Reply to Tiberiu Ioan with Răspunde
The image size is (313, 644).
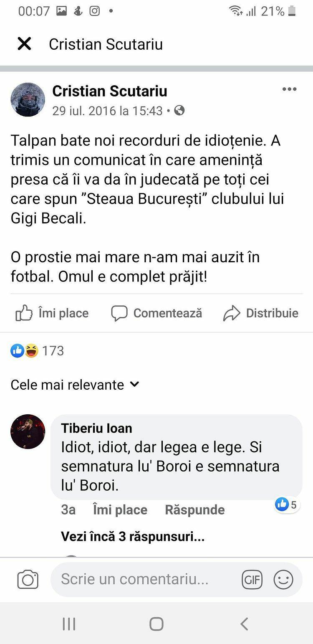click(x=194, y=510)
